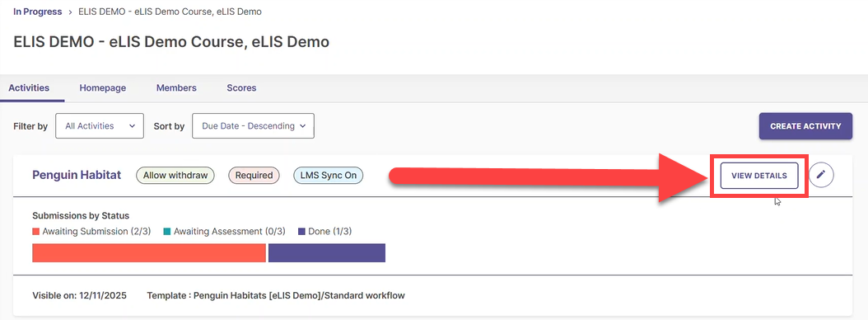The height and width of the screenshot is (320, 868).
Task: Switch to the Activities tab
Action: tap(29, 87)
